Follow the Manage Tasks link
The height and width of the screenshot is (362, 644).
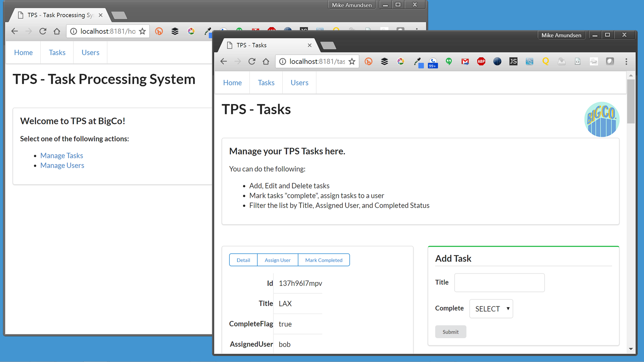[62, 155]
